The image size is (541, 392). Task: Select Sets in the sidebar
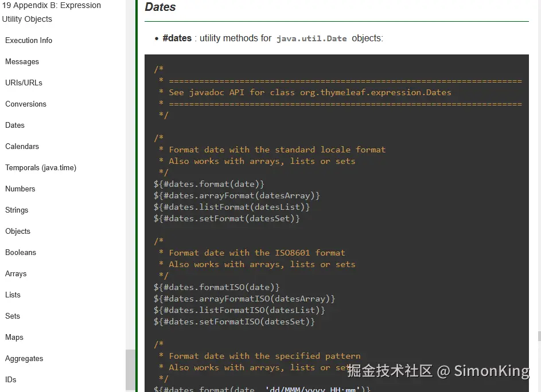[x=13, y=316]
